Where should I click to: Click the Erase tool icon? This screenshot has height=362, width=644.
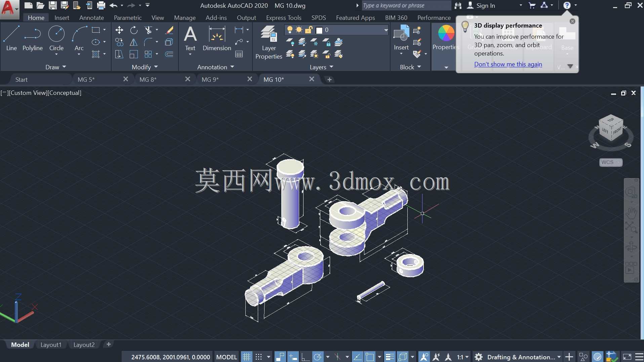tap(169, 30)
